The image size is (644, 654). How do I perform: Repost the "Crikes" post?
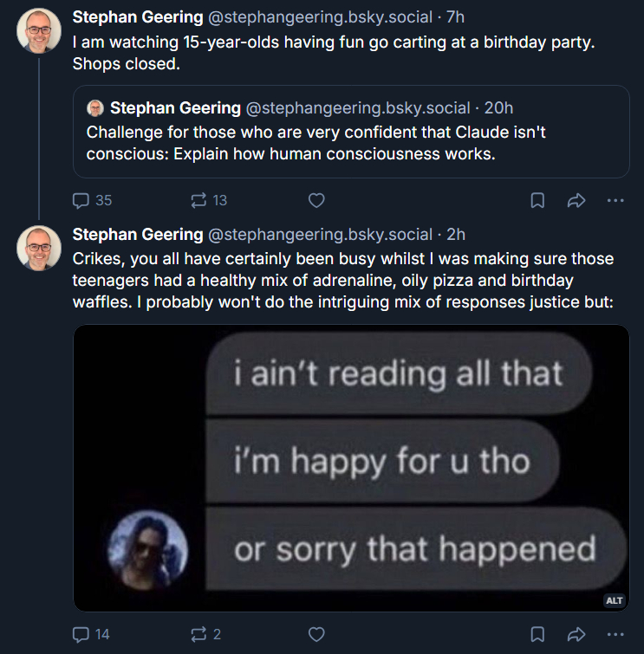[x=197, y=634]
